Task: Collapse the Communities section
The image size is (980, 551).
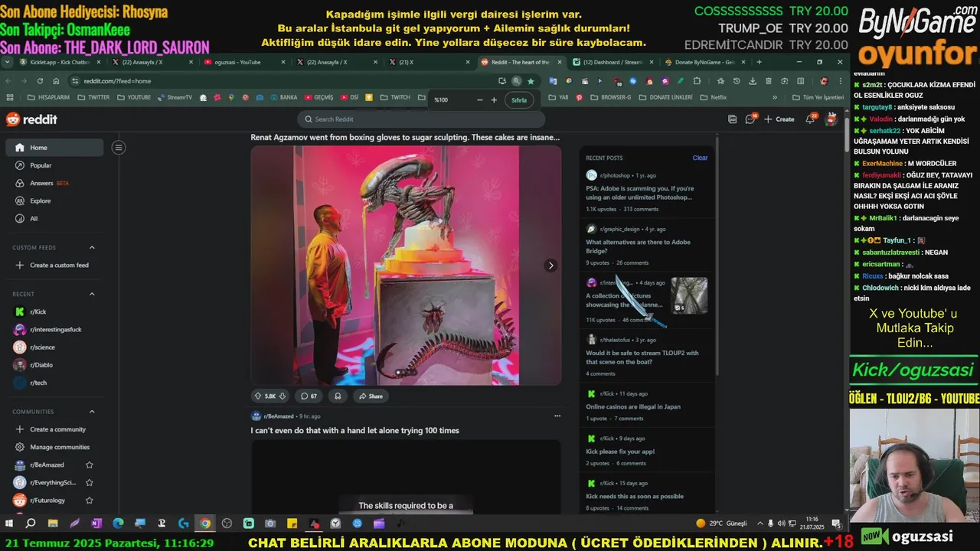Action: pos(92,412)
